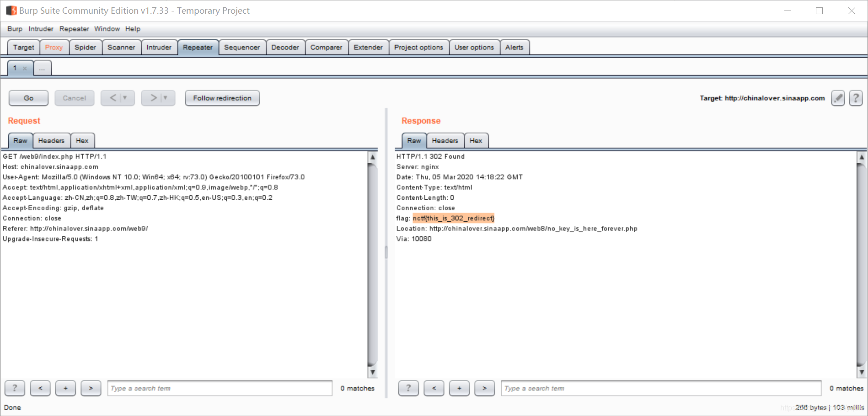The image size is (868, 416).
Task: Click the edit target pencil icon
Action: click(838, 98)
